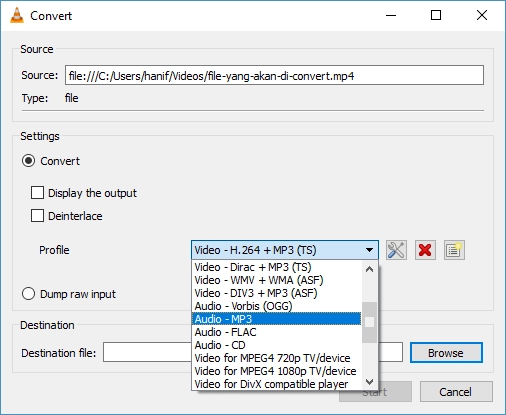This screenshot has width=506, height=415.
Task: Click the Browse button for destination
Action: pyautogui.click(x=446, y=353)
